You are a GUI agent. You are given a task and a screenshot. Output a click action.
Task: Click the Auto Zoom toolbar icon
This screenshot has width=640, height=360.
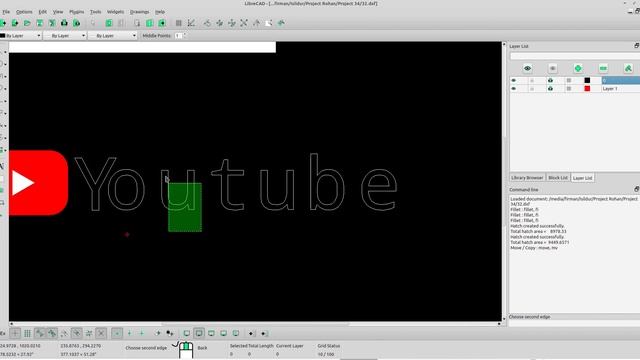click(x=244, y=23)
